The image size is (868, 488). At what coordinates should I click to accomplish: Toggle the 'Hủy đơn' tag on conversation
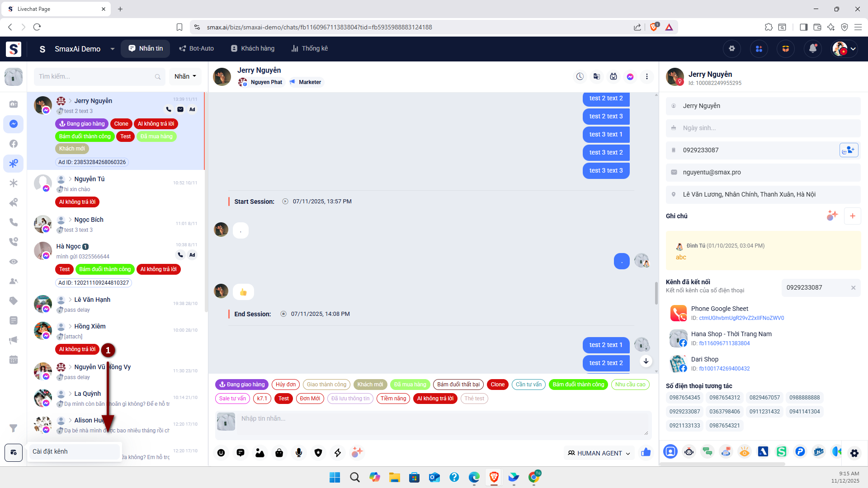coord(286,385)
